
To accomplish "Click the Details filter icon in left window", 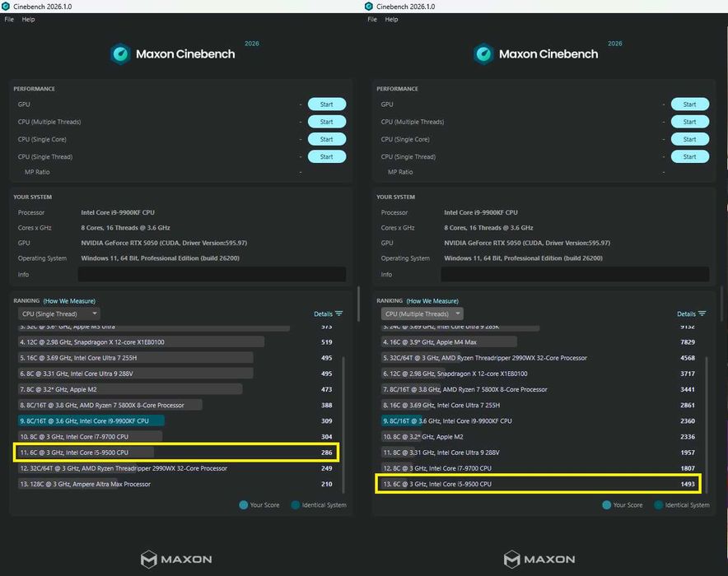I will pos(339,314).
